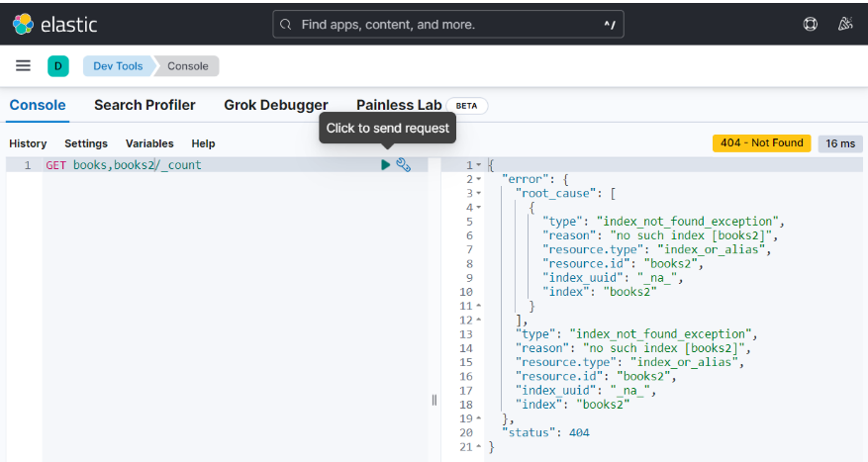Viewport: 868px width, 462px height.
Task: Focus the Find apps search field
Action: (x=448, y=25)
